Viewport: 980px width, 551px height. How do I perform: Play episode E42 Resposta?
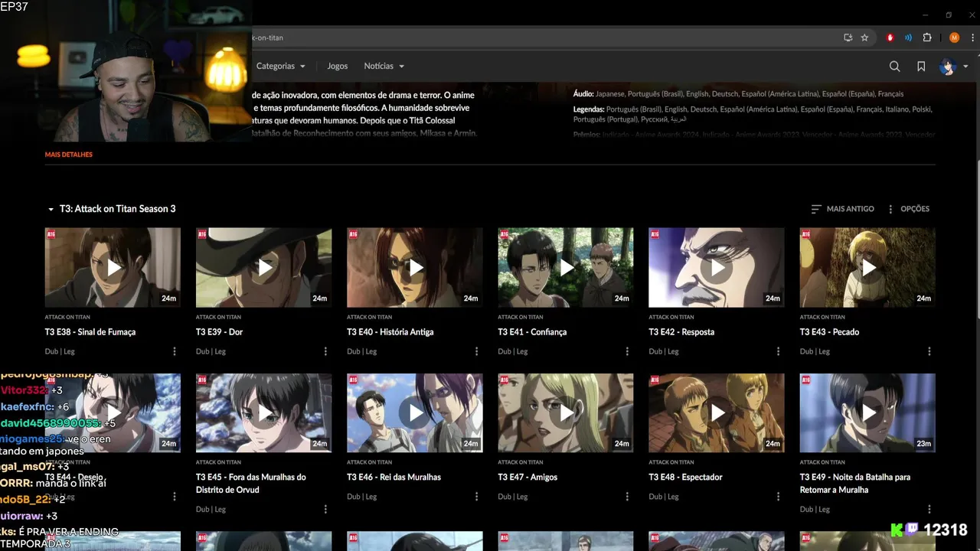tap(717, 268)
